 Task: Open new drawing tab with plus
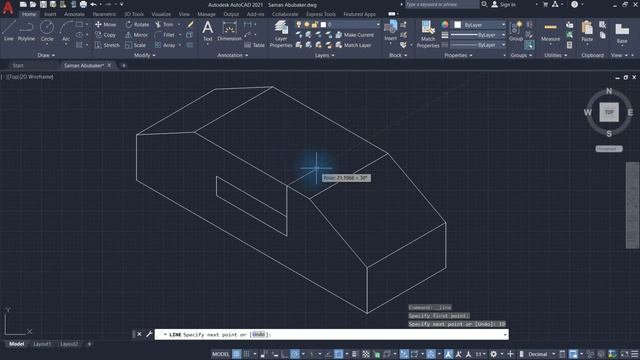(x=123, y=65)
